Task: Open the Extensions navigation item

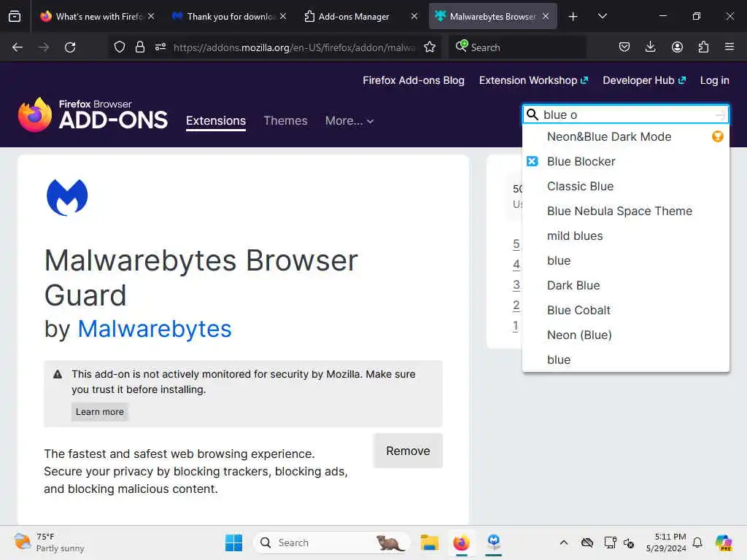Action: 216,121
